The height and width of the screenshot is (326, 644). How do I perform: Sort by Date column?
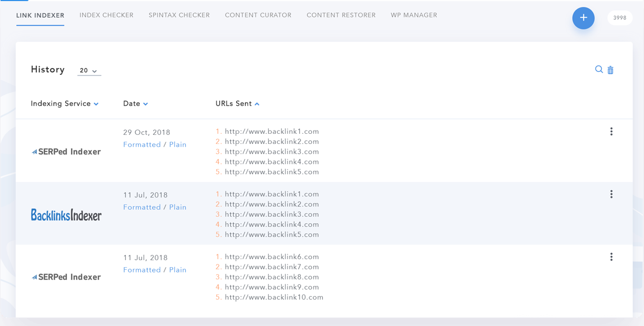pyautogui.click(x=135, y=104)
